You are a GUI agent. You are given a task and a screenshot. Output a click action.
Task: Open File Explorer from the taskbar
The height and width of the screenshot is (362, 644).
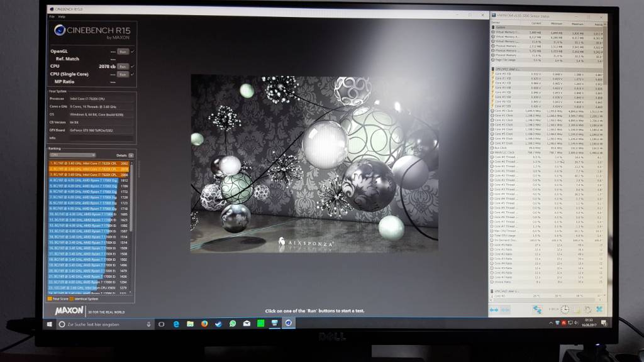[x=190, y=324]
